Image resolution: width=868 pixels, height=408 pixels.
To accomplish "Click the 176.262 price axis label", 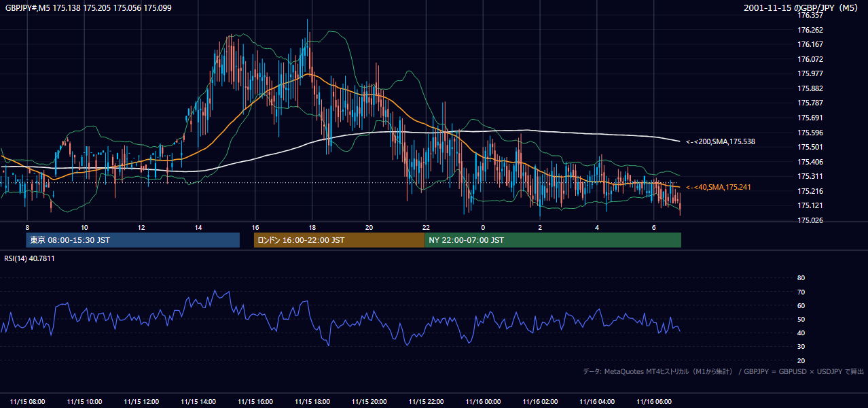I will pyautogui.click(x=810, y=30).
